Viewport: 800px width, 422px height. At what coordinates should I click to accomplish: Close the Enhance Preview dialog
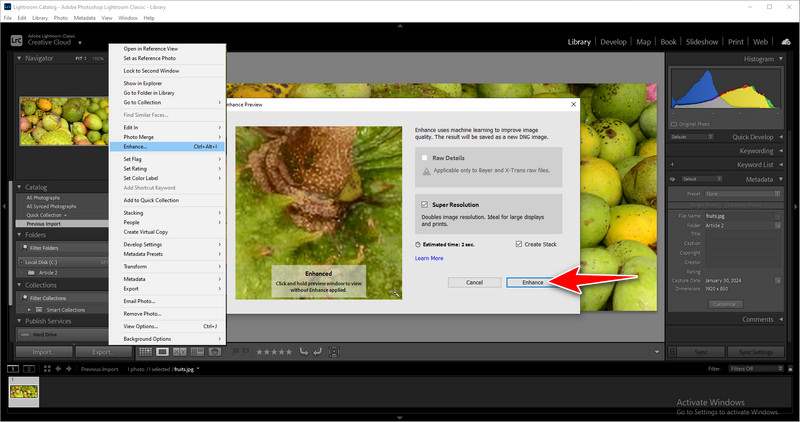point(573,104)
